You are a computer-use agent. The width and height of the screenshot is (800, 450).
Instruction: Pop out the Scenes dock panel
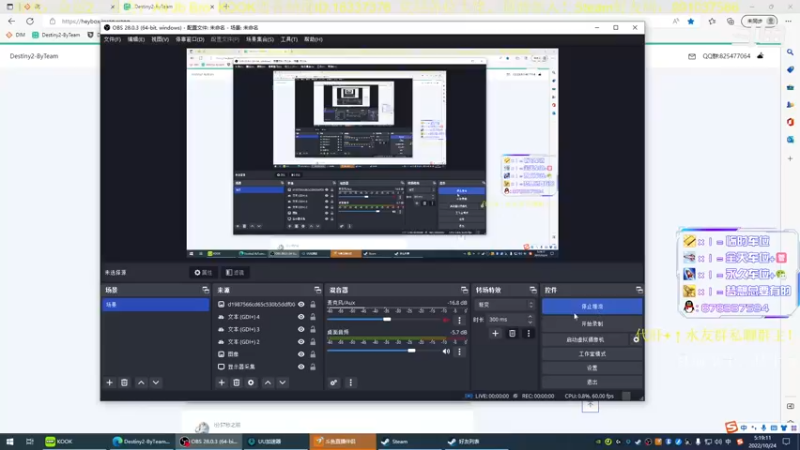click(205, 290)
